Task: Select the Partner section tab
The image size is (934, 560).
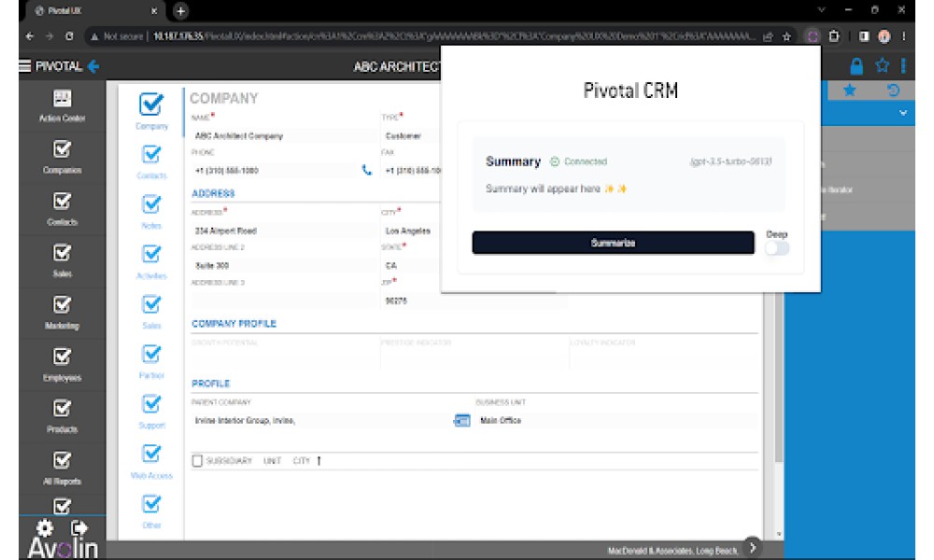Action: point(151,362)
